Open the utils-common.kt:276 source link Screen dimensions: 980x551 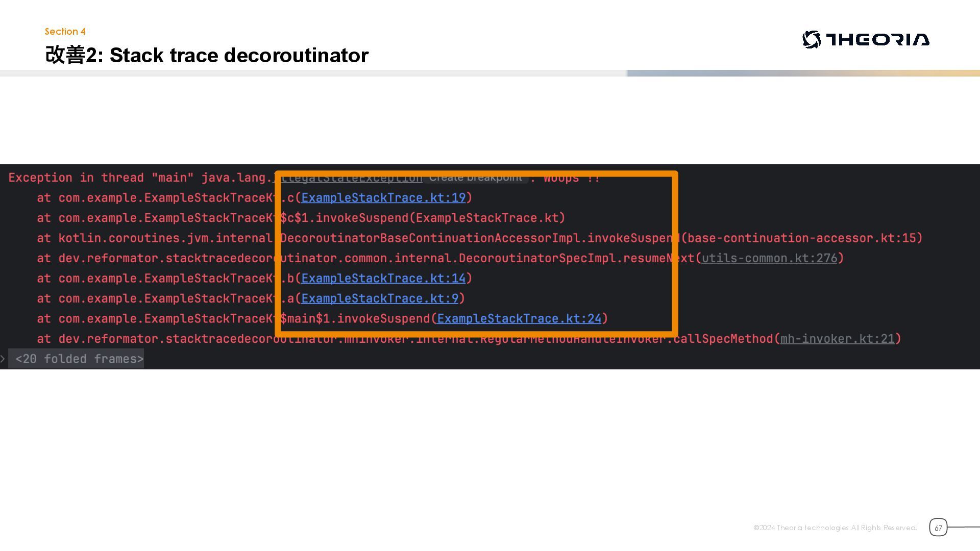[x=769, y=258]
